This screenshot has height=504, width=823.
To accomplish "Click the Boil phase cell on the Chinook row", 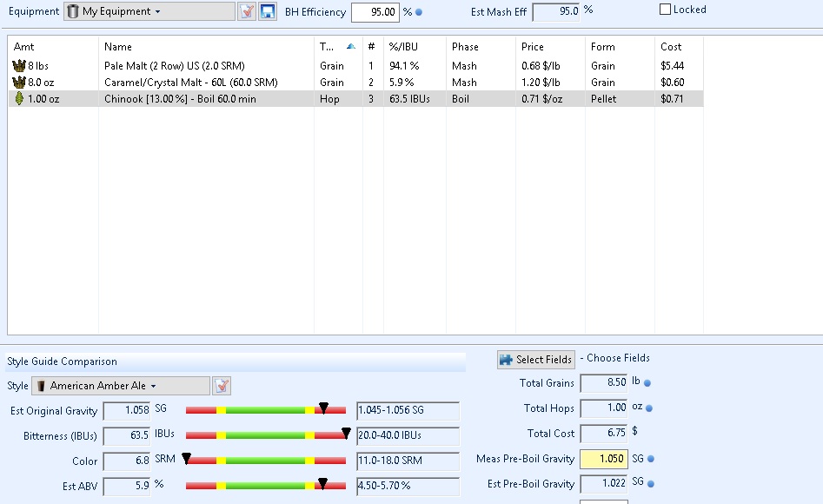I will [461, 99].
